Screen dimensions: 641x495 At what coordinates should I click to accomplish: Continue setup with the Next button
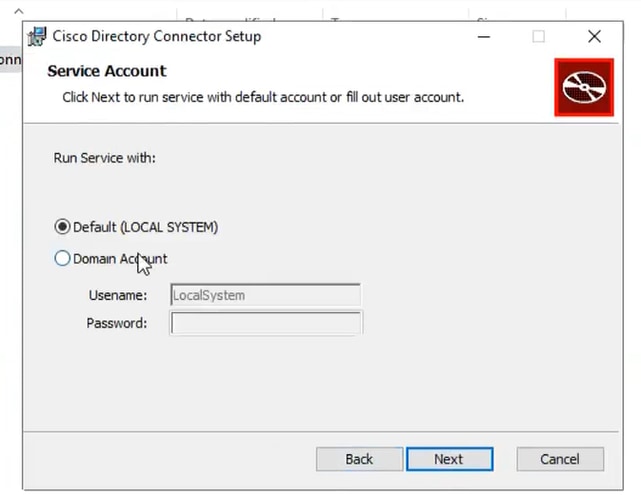tap(449, 459)
